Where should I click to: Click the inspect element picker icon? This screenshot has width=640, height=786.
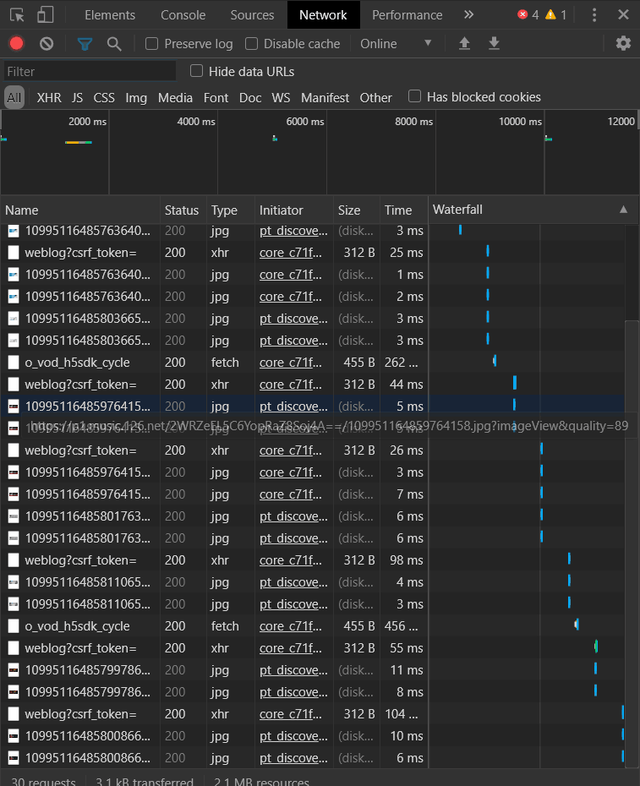(x=17, y=15)
